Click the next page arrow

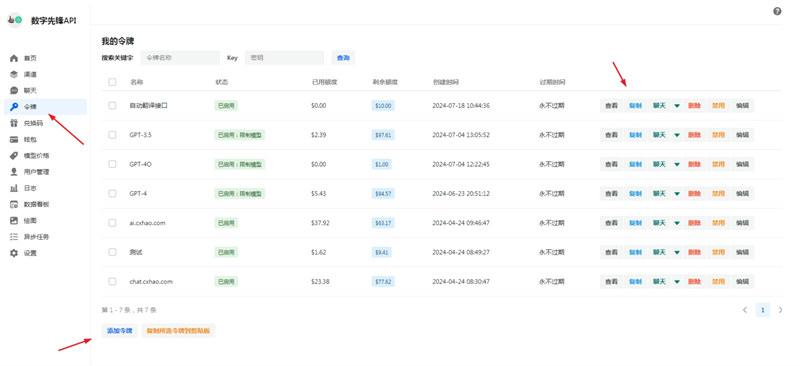tap(780, 309)
